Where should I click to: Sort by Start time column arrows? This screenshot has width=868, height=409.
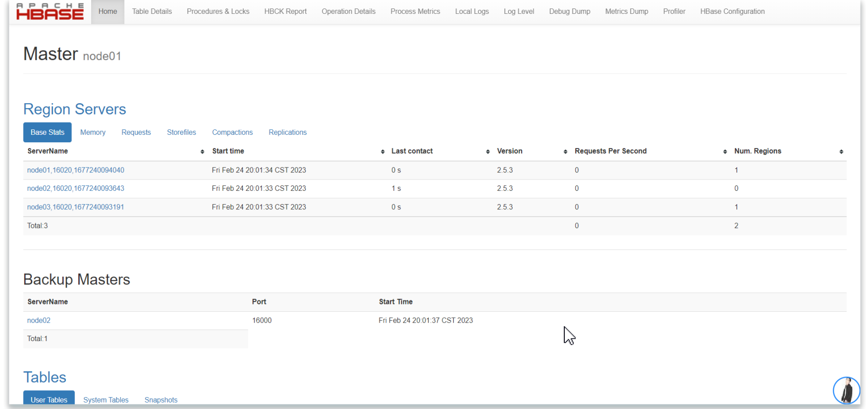(382, 152)
